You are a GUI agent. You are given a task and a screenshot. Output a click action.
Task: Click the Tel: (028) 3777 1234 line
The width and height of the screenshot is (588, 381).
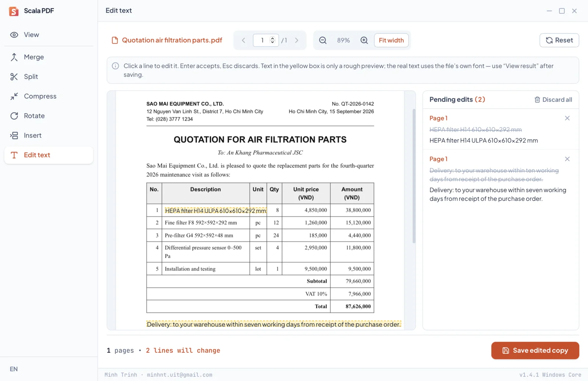click(x=169, y=119)
